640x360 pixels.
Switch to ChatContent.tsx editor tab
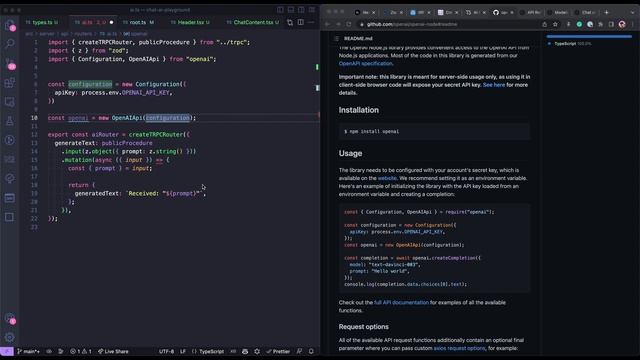click(x=253, y=22)
